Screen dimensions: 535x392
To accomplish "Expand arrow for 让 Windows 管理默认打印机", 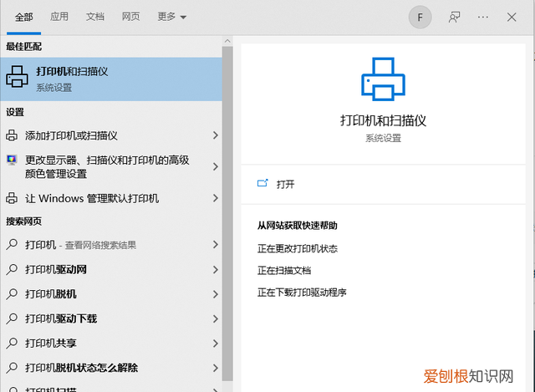I will tap(216, 198).
